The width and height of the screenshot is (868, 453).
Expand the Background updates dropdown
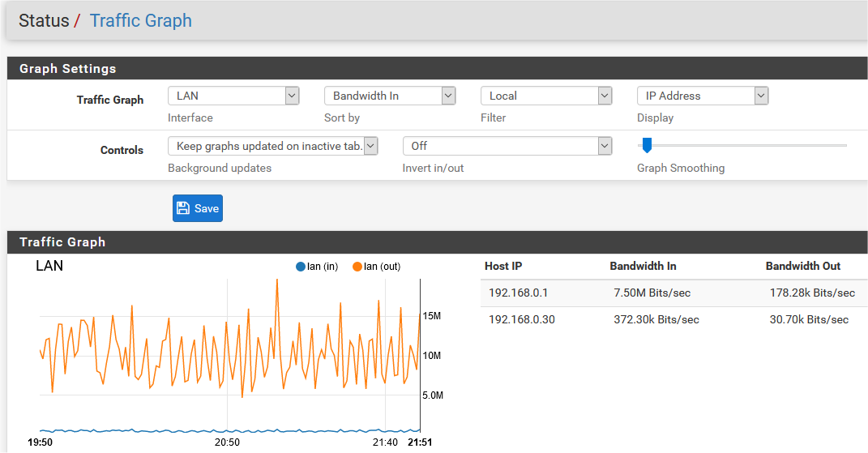(273, 146)
